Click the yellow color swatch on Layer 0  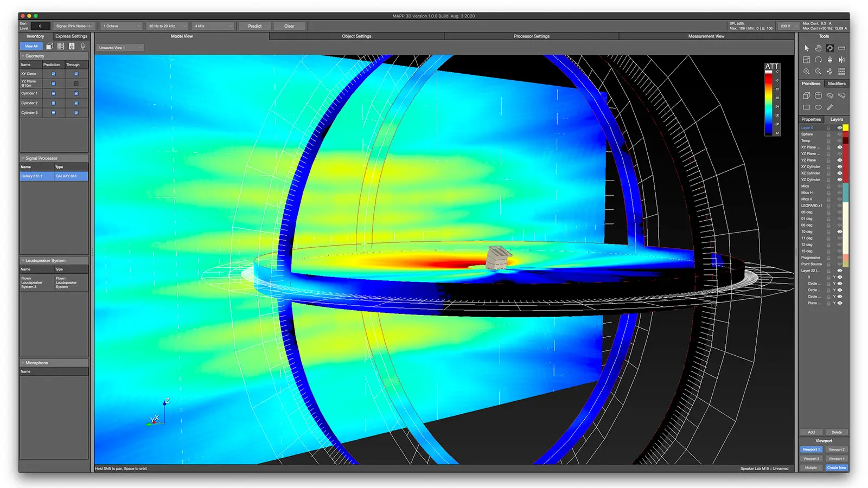[x=846, y=127]
